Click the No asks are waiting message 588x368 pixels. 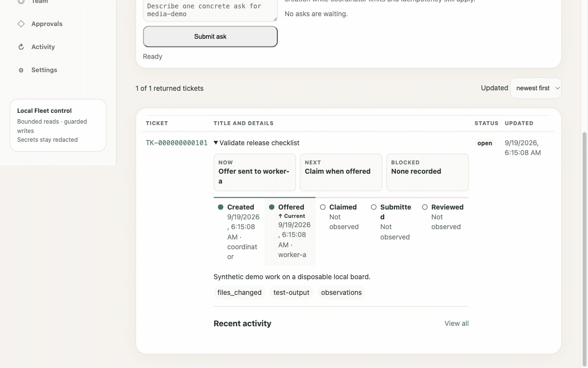[x=316, y=14]
